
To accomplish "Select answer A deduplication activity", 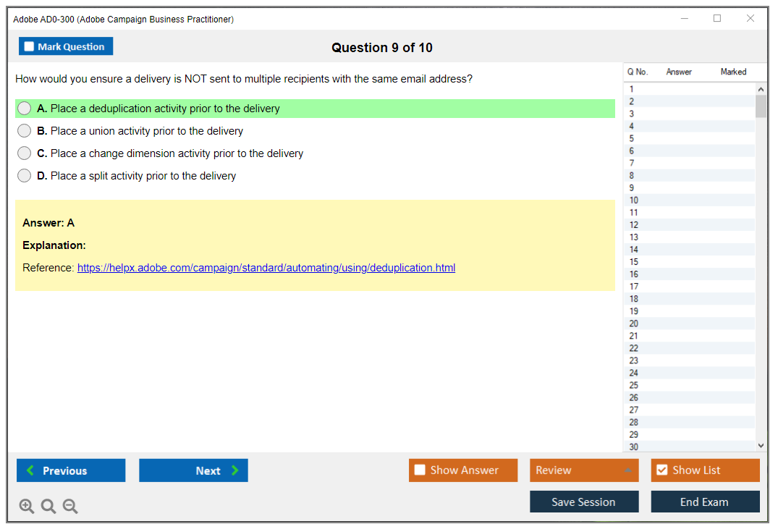I will coord(25,109).
